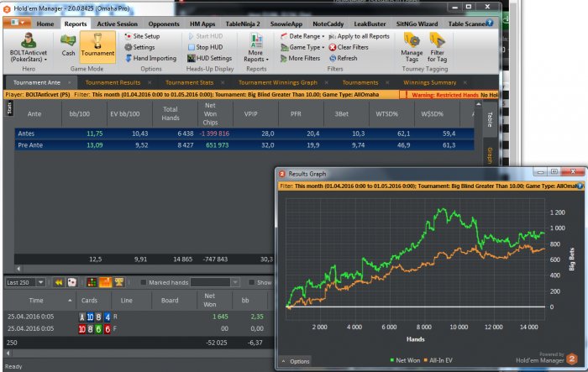Expand Options panel in Results Graph
This screenshot has height=372, width=588.
[x=295, y=360]
